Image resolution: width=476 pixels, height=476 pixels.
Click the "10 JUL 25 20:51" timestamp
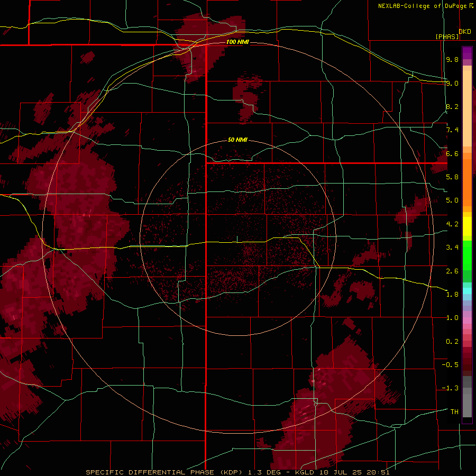[354, 472]
